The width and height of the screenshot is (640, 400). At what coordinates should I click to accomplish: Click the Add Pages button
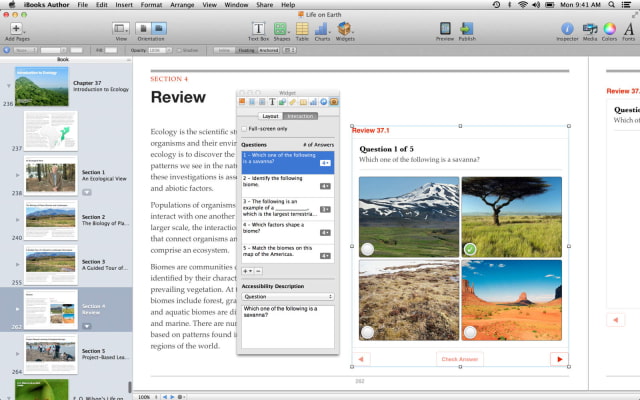[x=16, y=29]
